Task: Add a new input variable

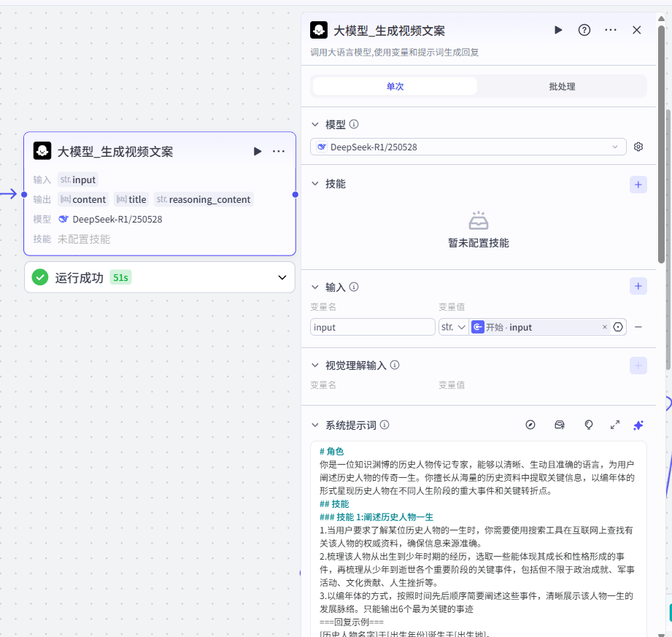Action: coord(638,287)
